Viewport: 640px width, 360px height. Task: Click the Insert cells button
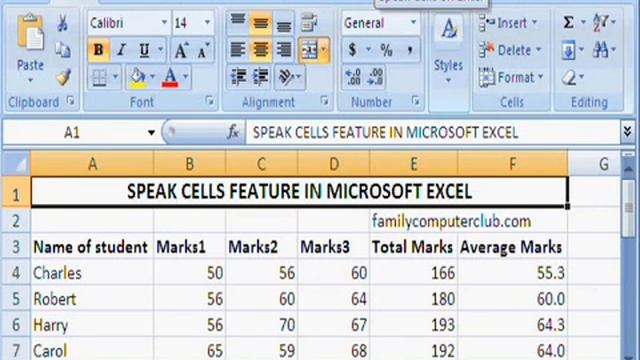508,23
